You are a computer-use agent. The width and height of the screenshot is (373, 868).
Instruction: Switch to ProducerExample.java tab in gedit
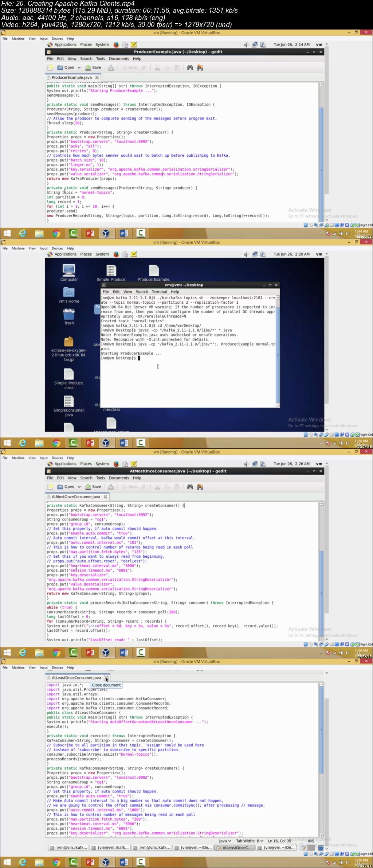coord(72,77)
